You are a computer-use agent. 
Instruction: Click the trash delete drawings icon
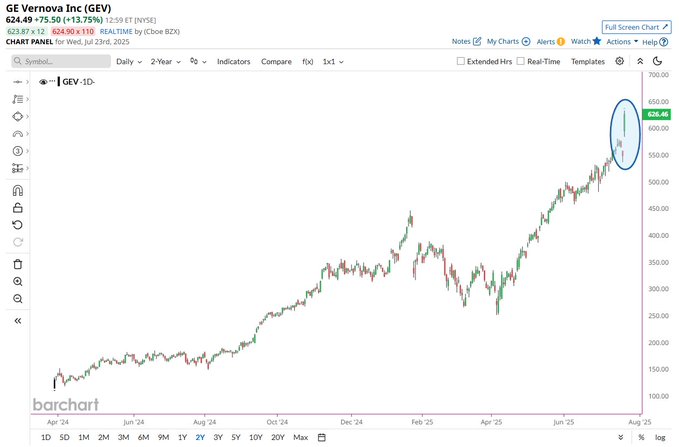(x=18, y=264)
